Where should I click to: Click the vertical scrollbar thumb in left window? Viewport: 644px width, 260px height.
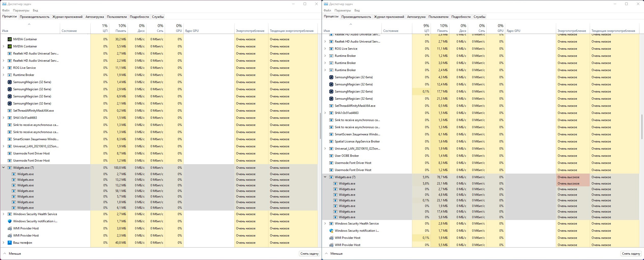pos(320,126)
